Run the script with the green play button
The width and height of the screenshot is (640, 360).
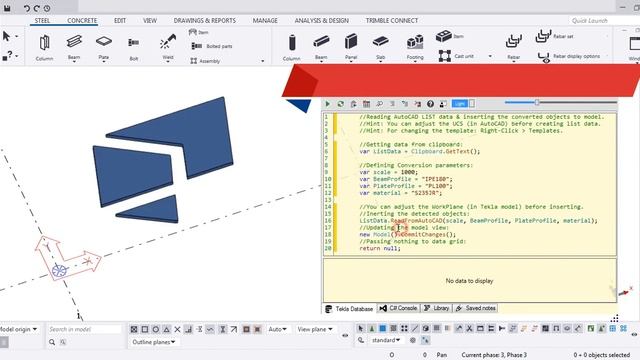coord(327,104)
